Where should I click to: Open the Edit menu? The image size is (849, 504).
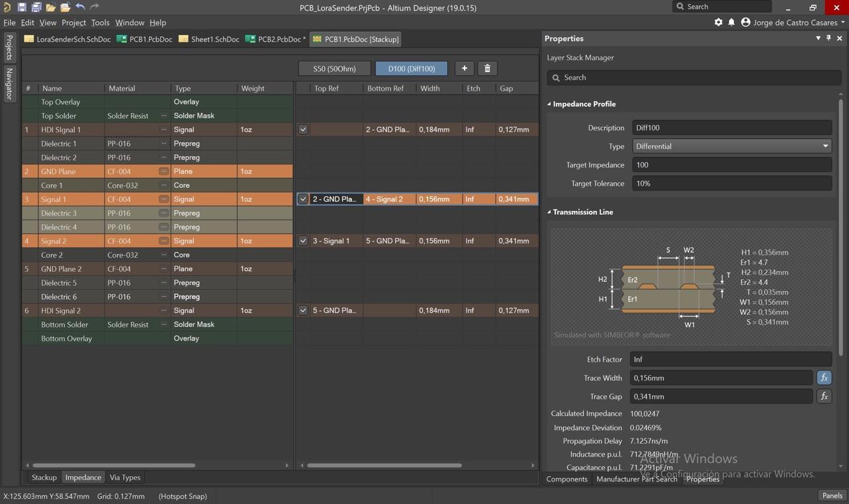[27, 22]
